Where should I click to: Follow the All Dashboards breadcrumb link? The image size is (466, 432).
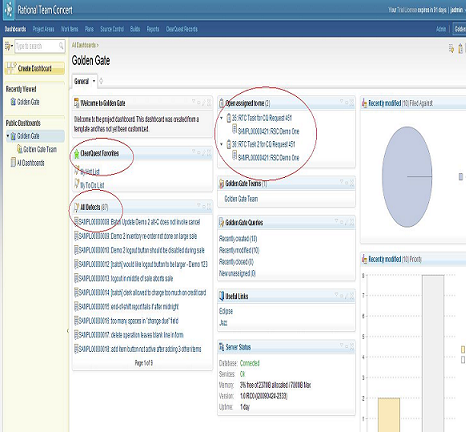tap(84, 45)
